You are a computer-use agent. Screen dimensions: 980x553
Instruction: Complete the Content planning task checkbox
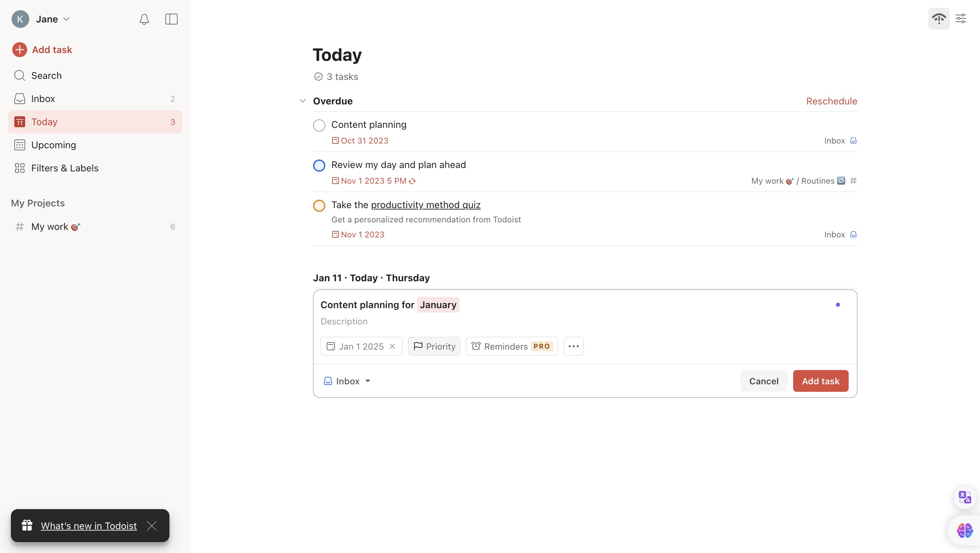point(319,125)
